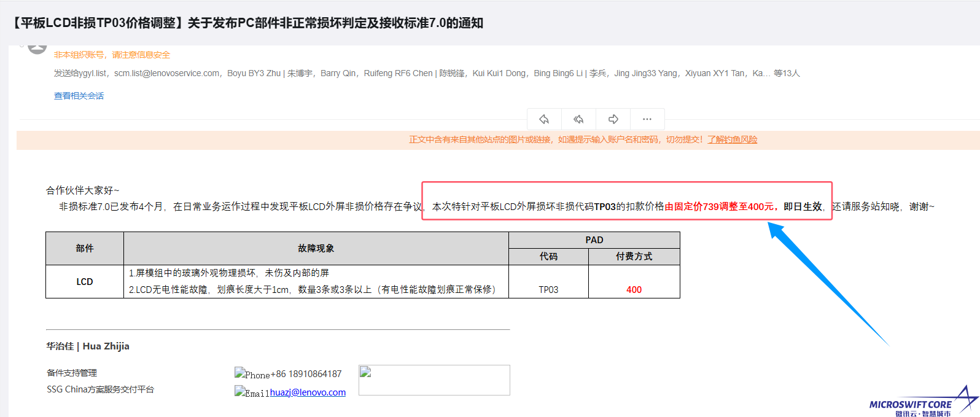Click the greeting 合作伙伴大家好~

pyautogui.click(x=83, y=190)
